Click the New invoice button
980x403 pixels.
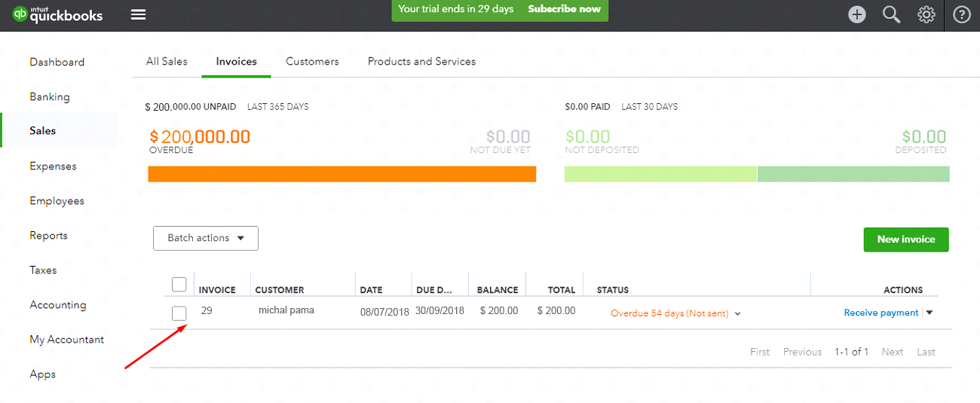click(x=905, y=240)
